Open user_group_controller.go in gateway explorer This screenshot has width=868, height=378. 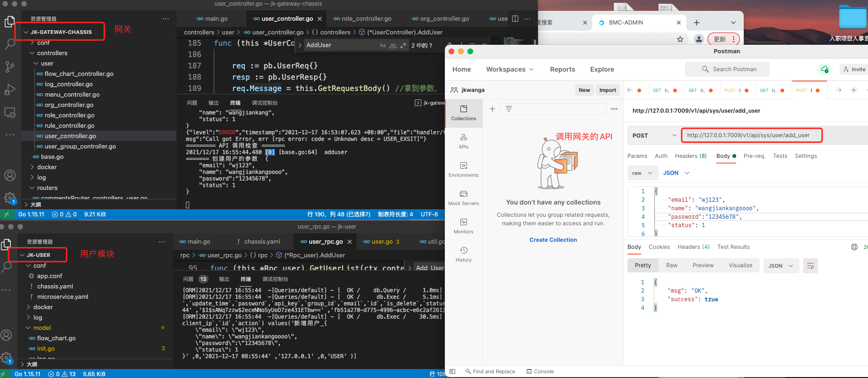pos(80,147)
